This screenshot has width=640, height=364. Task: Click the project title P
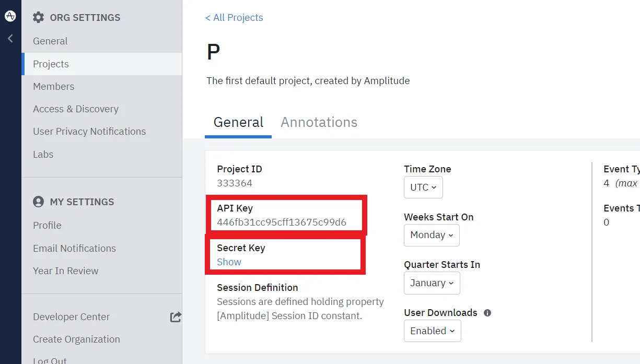coord(213,52)
